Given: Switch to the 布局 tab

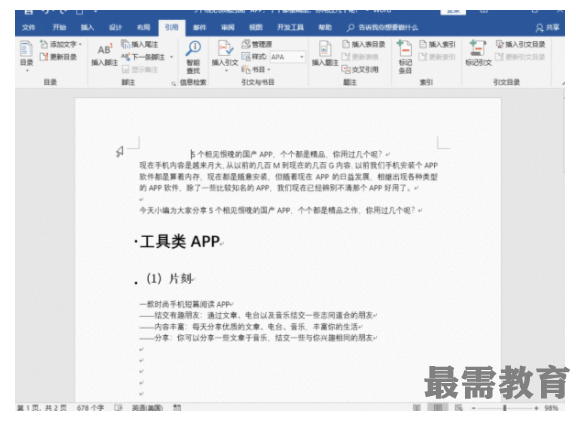Looking at the screenshot, I should (143, 28).
